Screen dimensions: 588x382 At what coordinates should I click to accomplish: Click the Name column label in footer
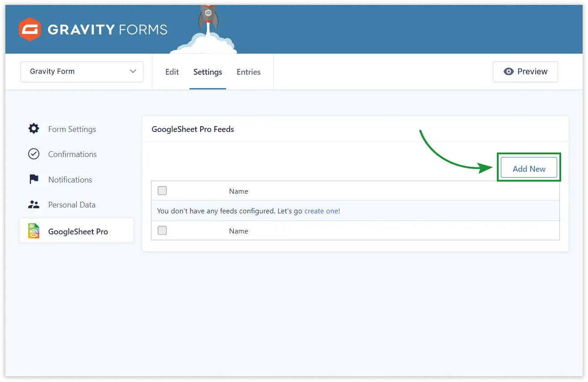pyautogui.click(x=239, y=231)
